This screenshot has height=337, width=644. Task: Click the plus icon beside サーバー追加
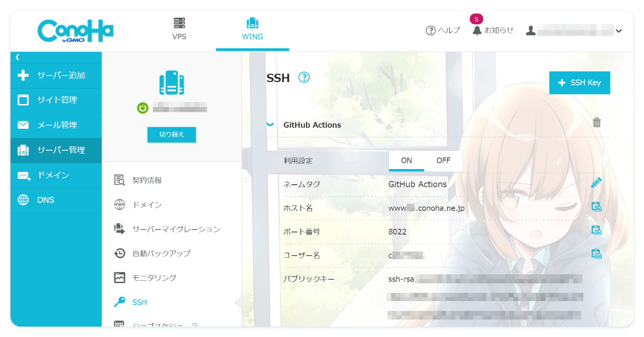pos(23,75)
